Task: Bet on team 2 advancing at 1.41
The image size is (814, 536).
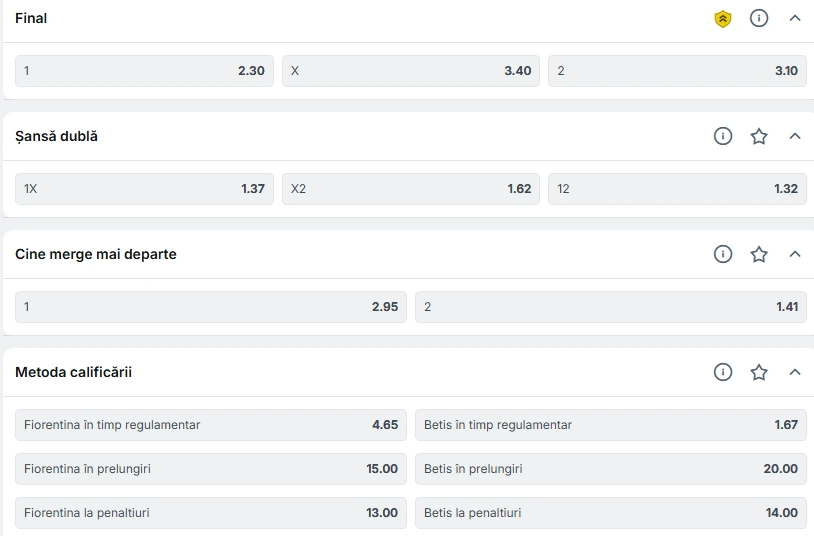Action: click(x=610, y=306)
